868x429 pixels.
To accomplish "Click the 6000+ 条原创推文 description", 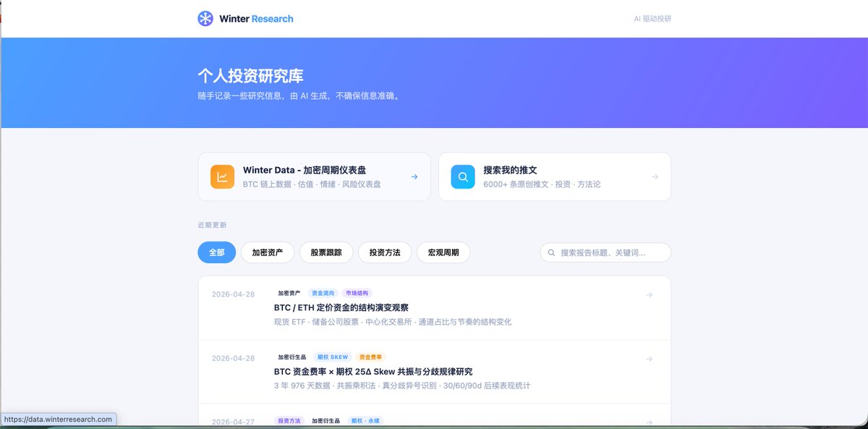I will pyautogui.click(x=542, y=184).
